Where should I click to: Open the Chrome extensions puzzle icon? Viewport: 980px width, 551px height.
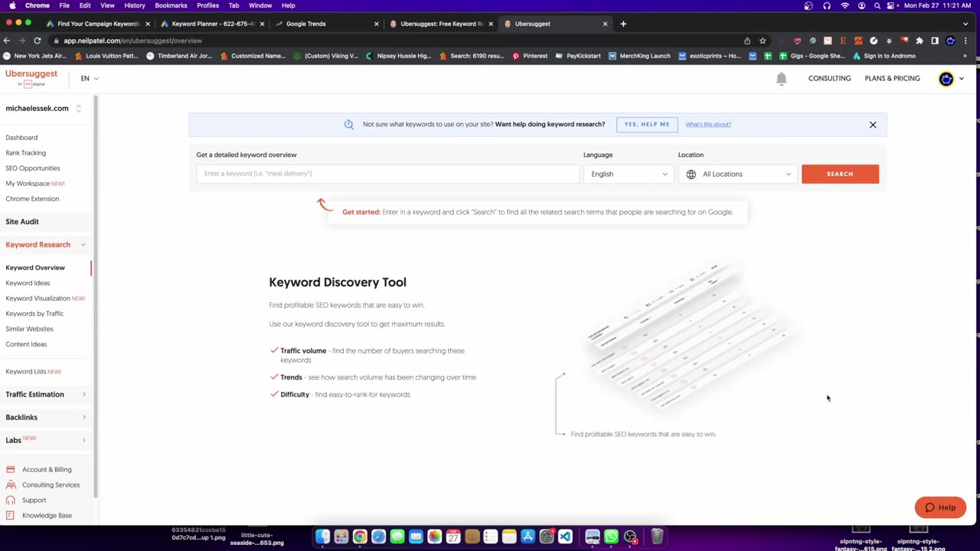(920, 41)
